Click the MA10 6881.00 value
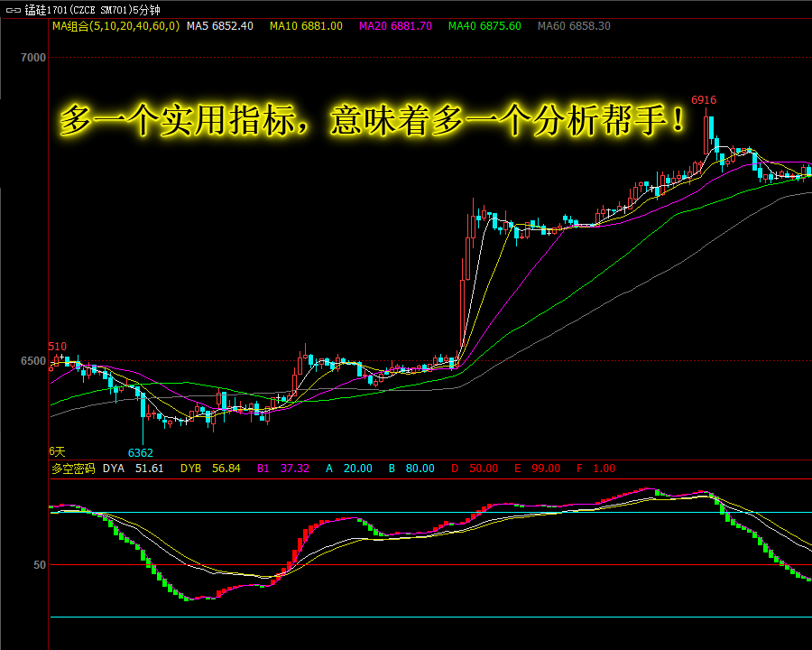Viewport: 812px width, 650px height. point(306,26)
